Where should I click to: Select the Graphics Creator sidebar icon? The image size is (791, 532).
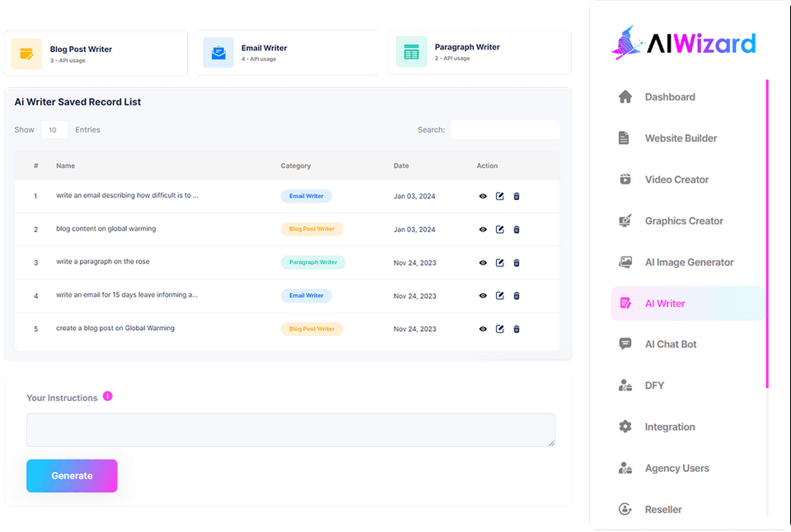point(625,221)
